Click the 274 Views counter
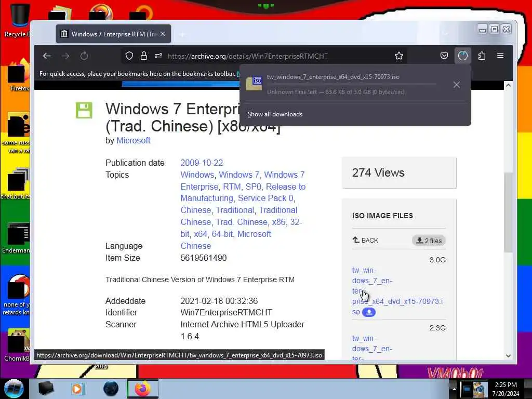The width and height of the screenshot is (532, 399). [378, 172]
